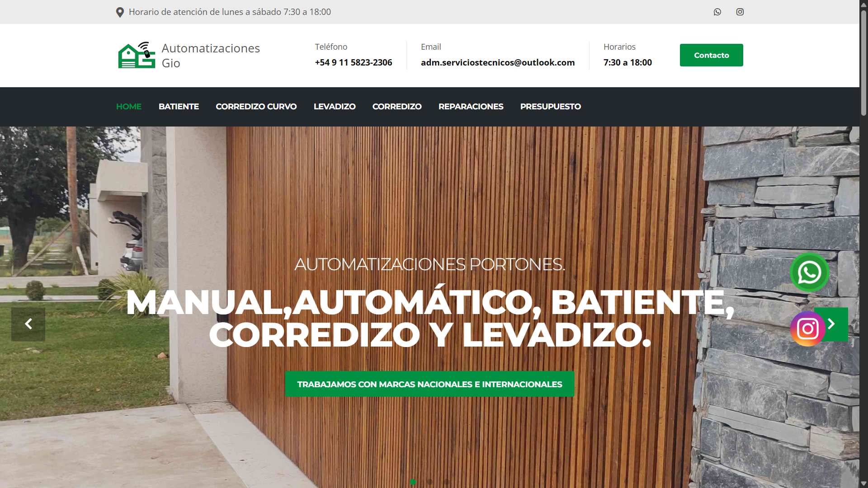Click the Email label in the header
868x488 pixels.
pos(431,47)
